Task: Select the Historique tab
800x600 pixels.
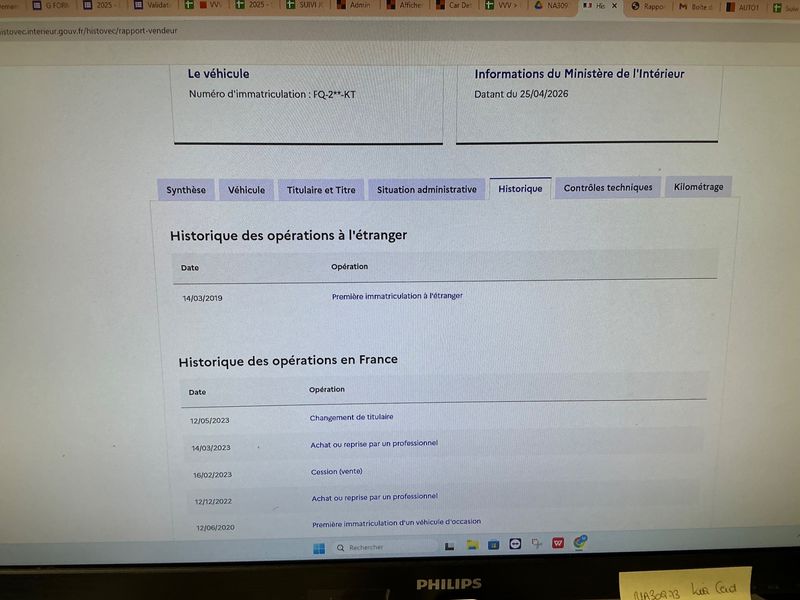Action: 520,188
